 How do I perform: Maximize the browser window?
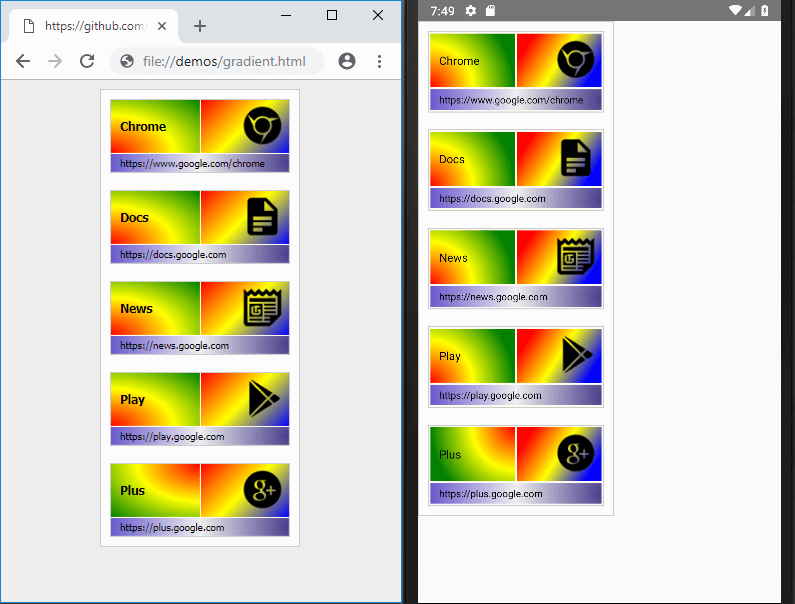332,15
